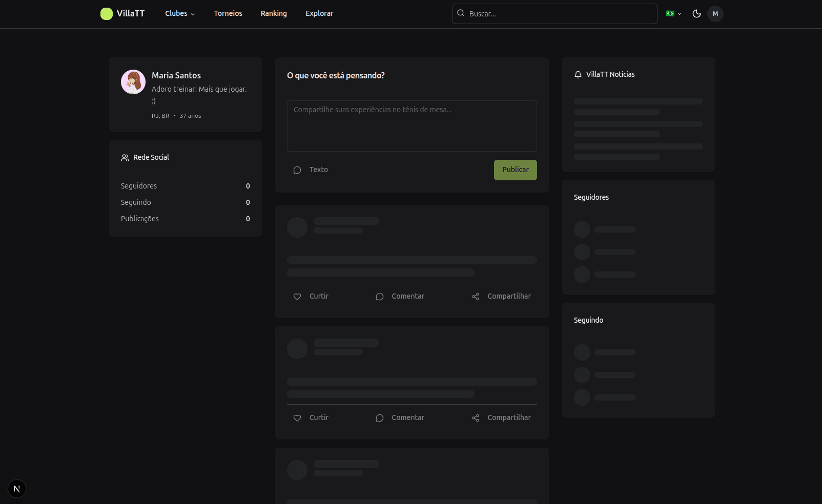Viewport: 822px width, 504px height.
Task: Go to the Ranking page
Action: (274, 14)
